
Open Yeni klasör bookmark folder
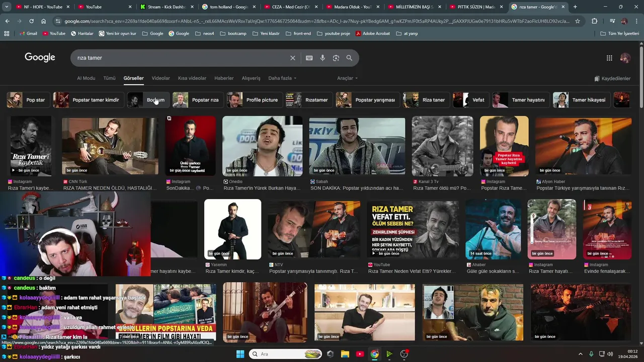266,33
